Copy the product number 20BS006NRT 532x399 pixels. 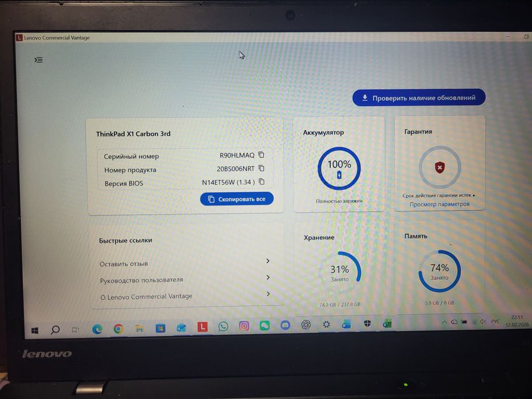261,168
